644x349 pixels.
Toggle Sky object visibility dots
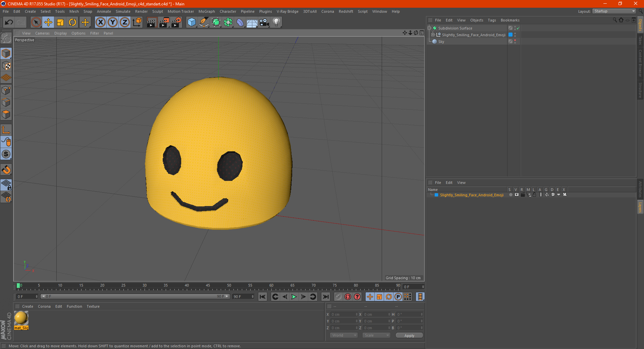(x=515, y=42)
